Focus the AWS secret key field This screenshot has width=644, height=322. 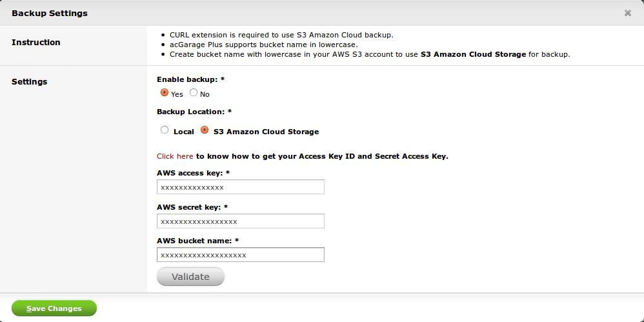241,221
